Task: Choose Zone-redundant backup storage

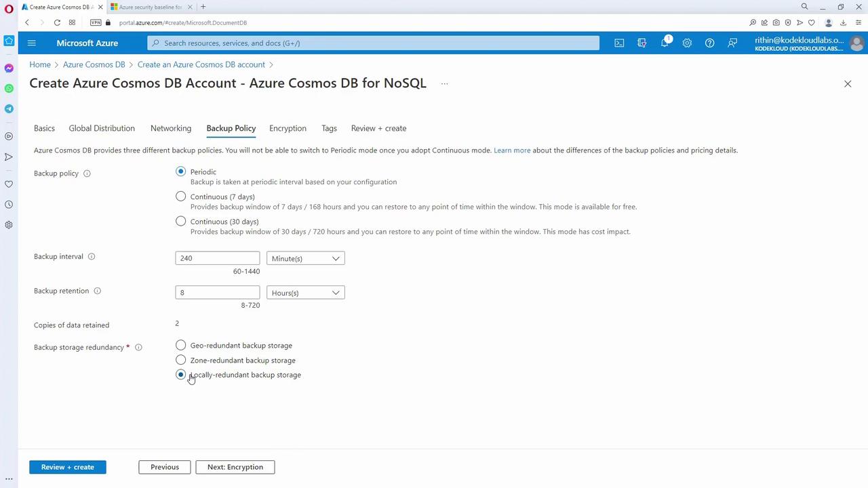Action: [x=180, y=360]
